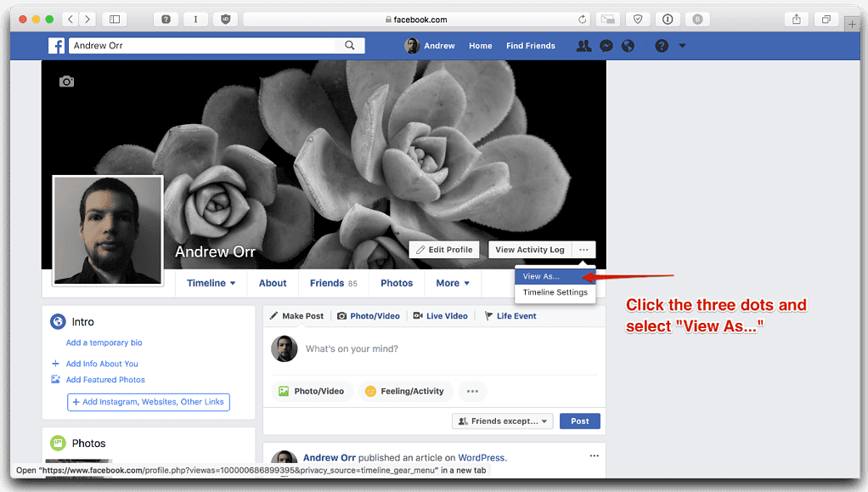
Task: Expand the account menu arrow
Action: pyautogui.click(x=682, y=46)
